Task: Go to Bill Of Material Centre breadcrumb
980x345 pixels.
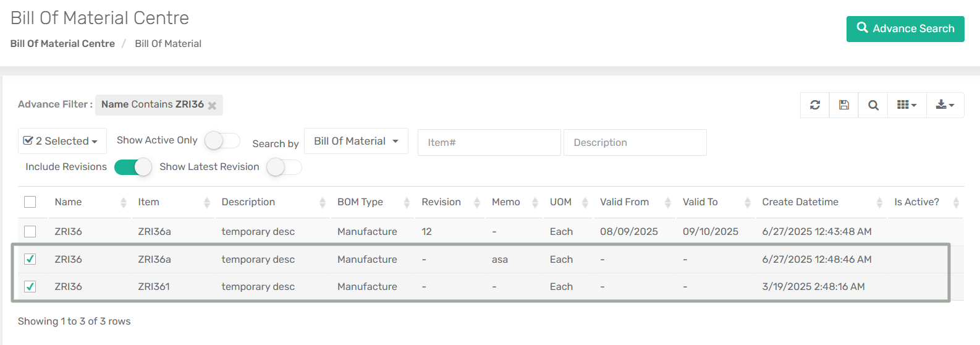Action: pyautogui.click(x=62, y=44)
